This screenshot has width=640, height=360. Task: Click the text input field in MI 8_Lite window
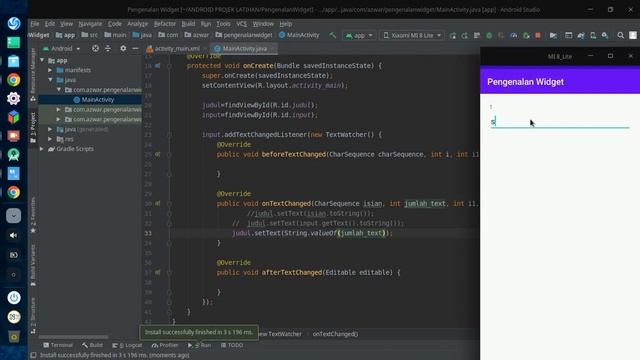(560, 122)
